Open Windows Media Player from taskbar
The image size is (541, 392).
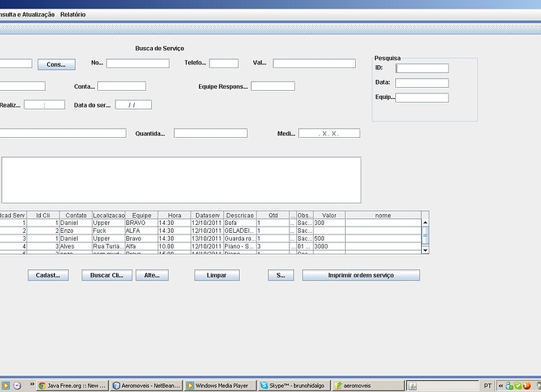pos(220,386)
